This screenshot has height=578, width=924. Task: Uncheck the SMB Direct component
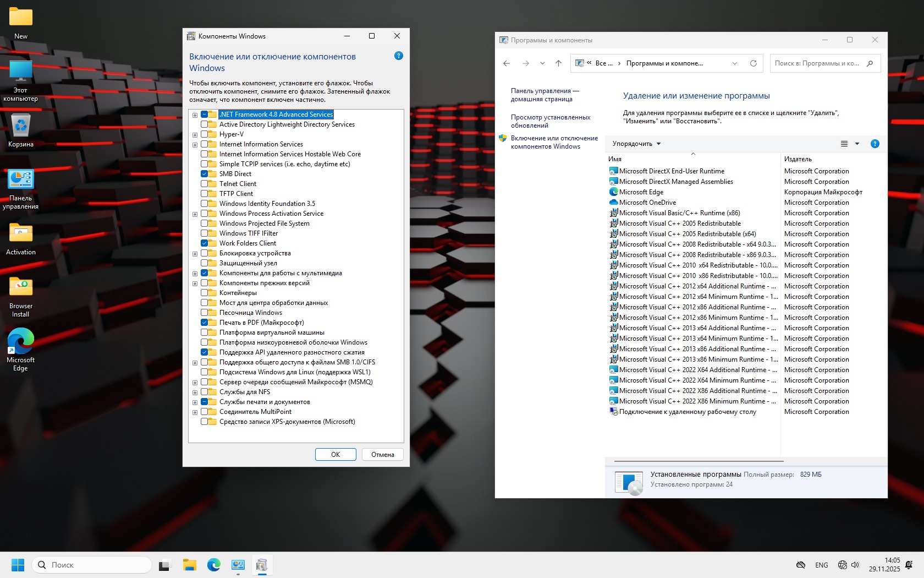(x=205, y=174)
